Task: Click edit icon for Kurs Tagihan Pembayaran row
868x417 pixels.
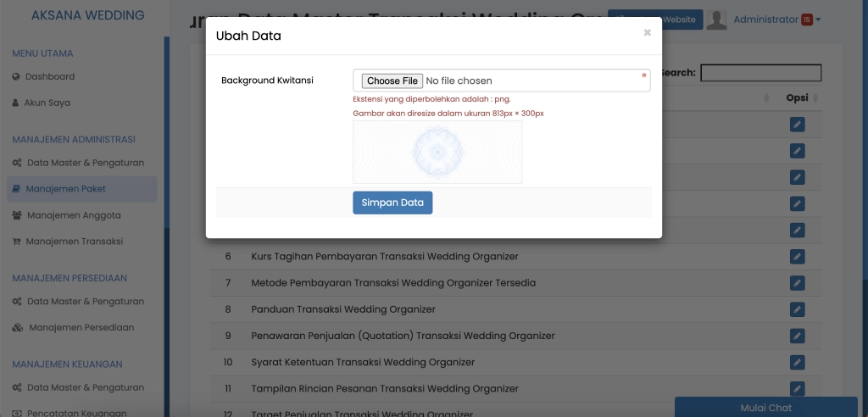Action: tap(797, 257)
